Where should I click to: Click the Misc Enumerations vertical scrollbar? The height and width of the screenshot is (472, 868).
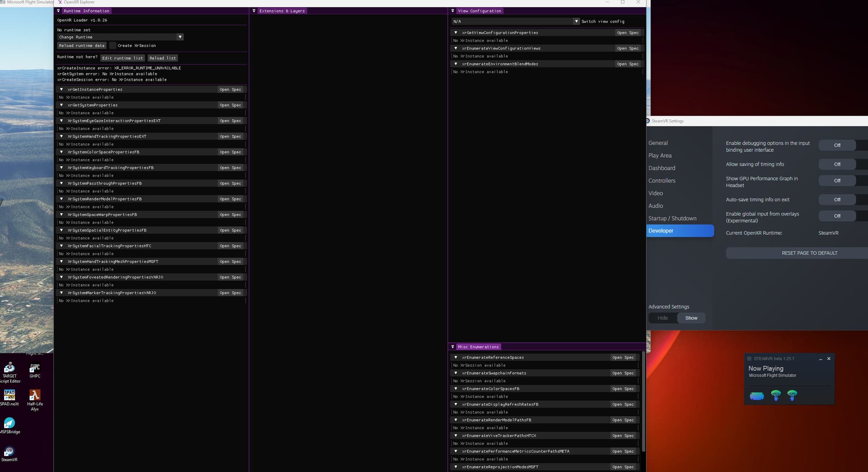pos(643,401)
